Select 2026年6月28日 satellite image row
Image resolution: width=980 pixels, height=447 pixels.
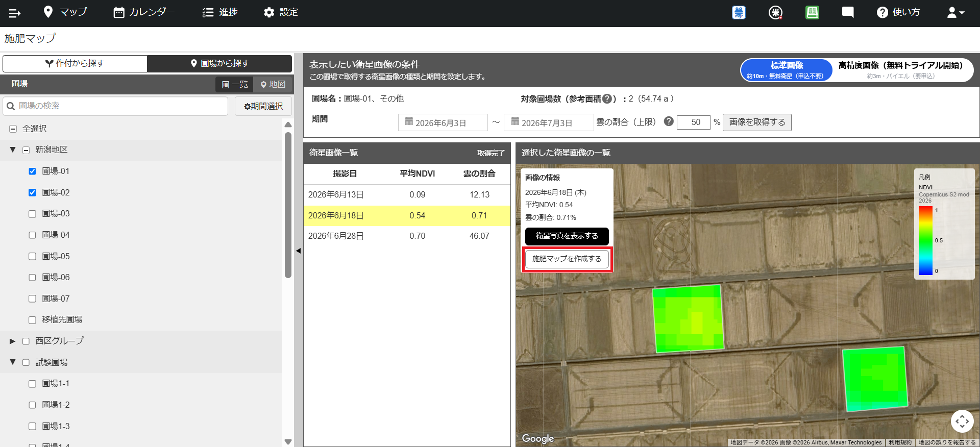(x=407, y=236)
